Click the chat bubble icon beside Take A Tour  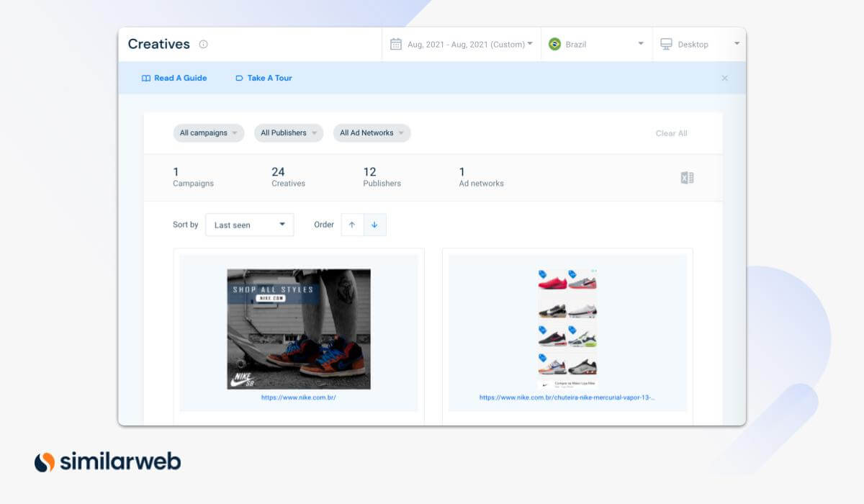(238, 78)
